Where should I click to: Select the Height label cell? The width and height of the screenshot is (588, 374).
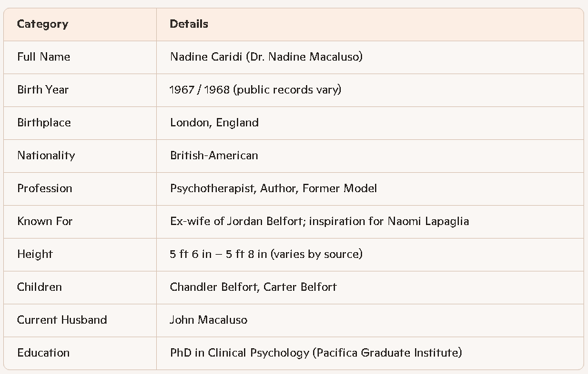tap(35, 254)
